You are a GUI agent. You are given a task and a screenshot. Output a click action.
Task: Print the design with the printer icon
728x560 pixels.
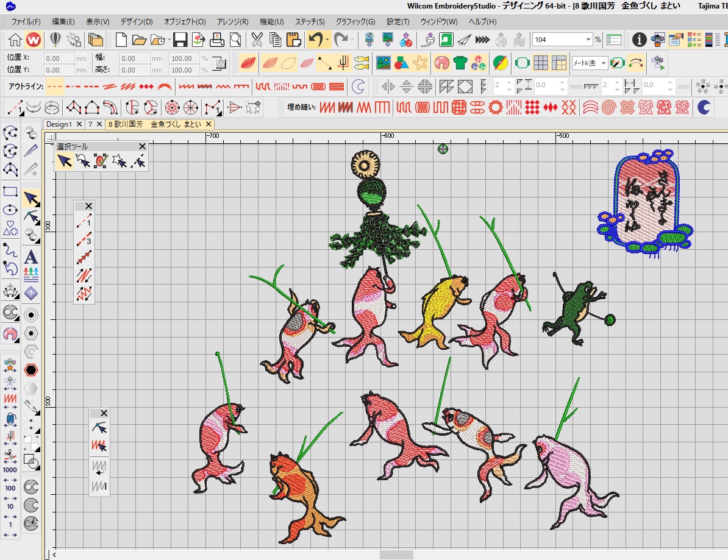point(217,40)
